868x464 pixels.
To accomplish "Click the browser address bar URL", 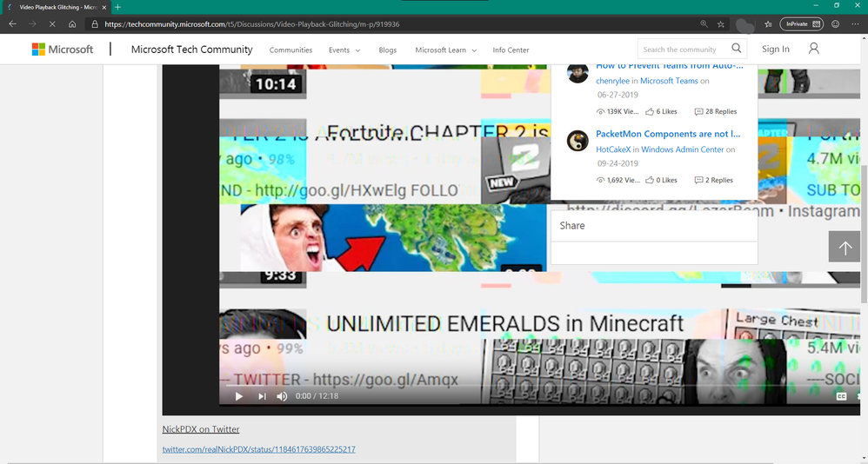I will pyautogui.click(x=252, y=24).
